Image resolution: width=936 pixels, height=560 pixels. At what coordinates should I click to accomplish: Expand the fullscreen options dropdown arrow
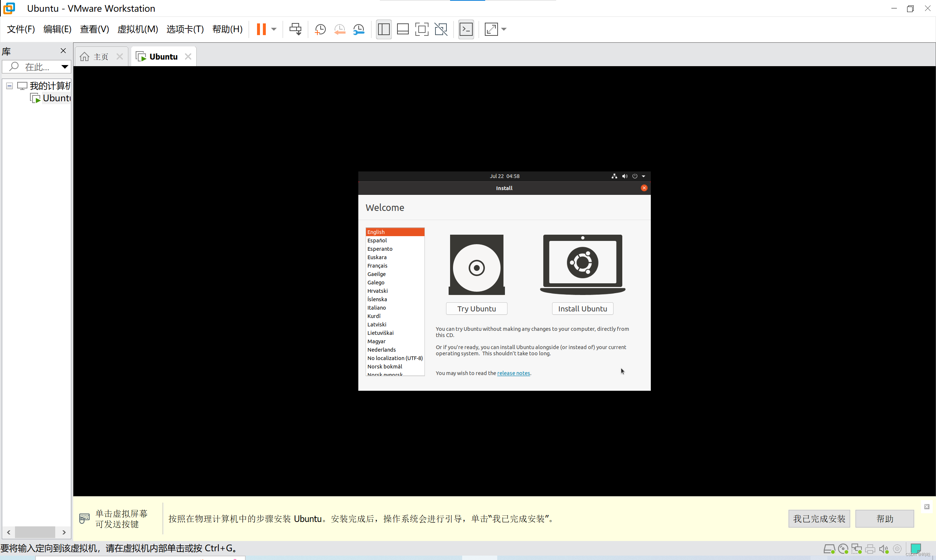pos(503,29)
